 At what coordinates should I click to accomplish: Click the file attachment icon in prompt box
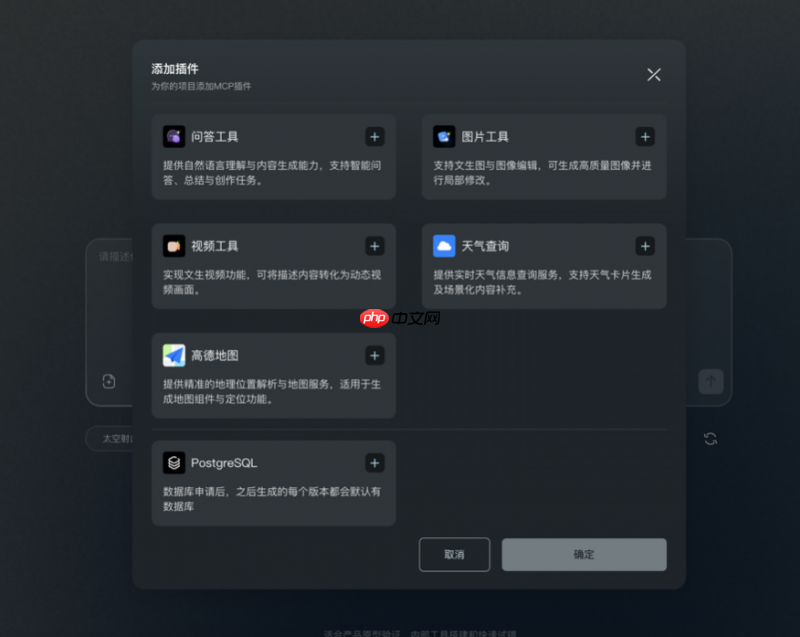tap(108, 380)
